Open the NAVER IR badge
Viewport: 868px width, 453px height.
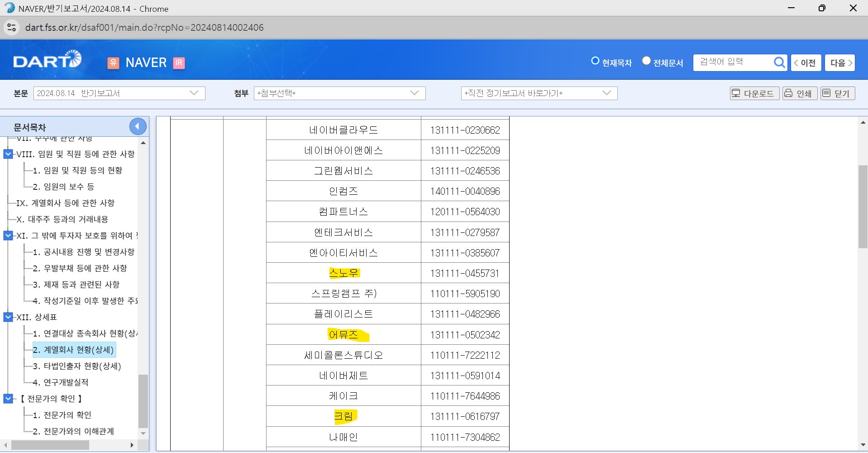tap(179, 63)
